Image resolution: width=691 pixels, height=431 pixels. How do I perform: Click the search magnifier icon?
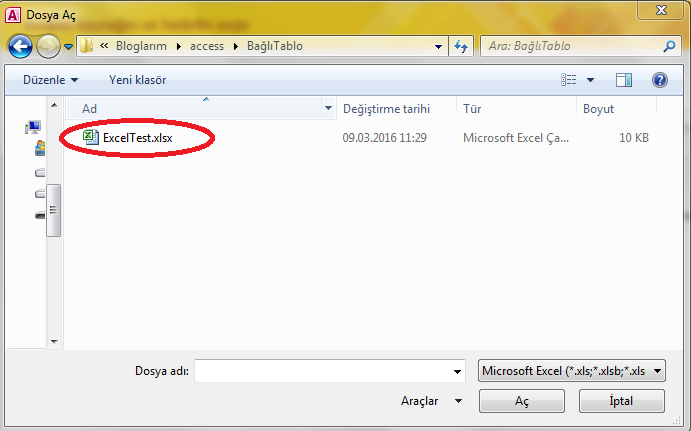pyautogui.click(x=669, y=46)
